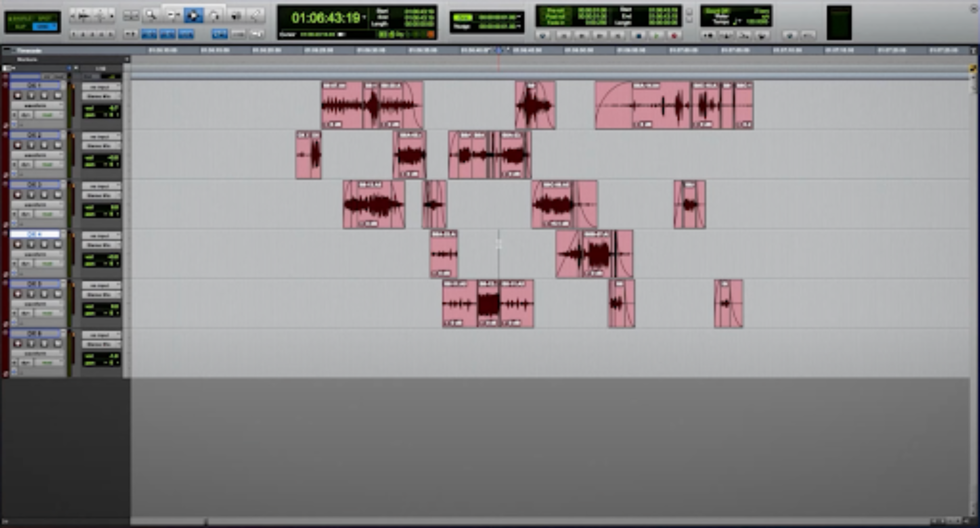Select the Pencil tool

pos(257,14)
